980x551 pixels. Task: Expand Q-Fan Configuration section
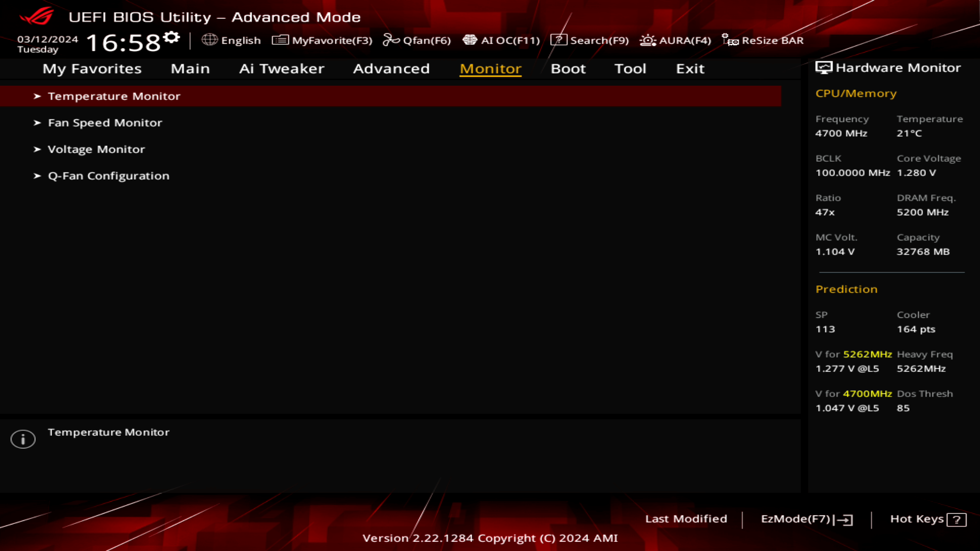tap(108, 176)
